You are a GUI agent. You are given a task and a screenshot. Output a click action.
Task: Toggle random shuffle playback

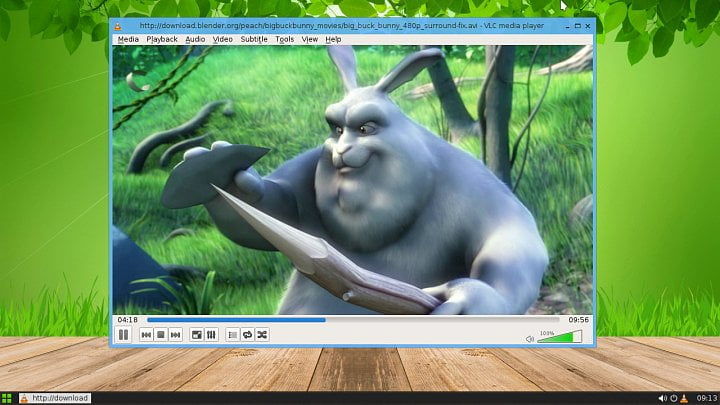click(x=262, y=335)
